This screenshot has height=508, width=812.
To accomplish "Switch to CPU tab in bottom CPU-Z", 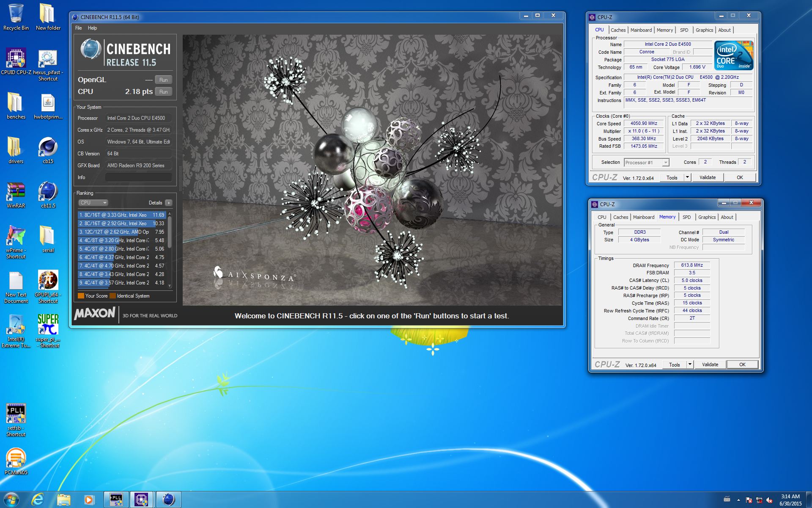I will [602, 217].
